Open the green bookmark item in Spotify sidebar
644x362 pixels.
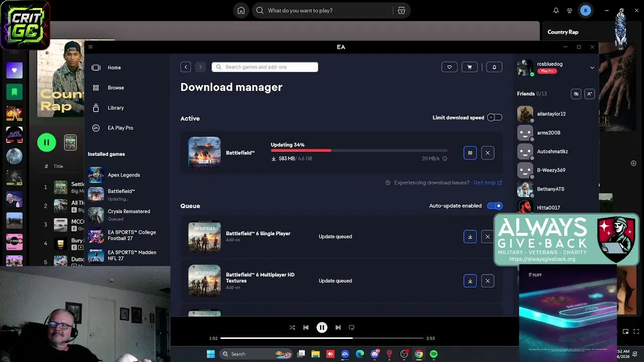click(x=14, y=92)
